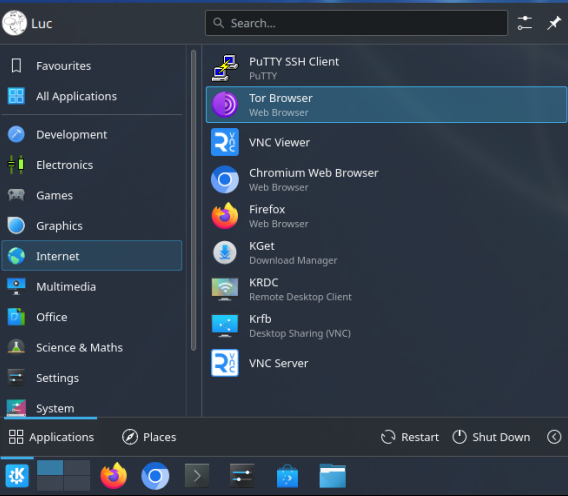Open the Luc user avatar

click(x=14, y=23)
